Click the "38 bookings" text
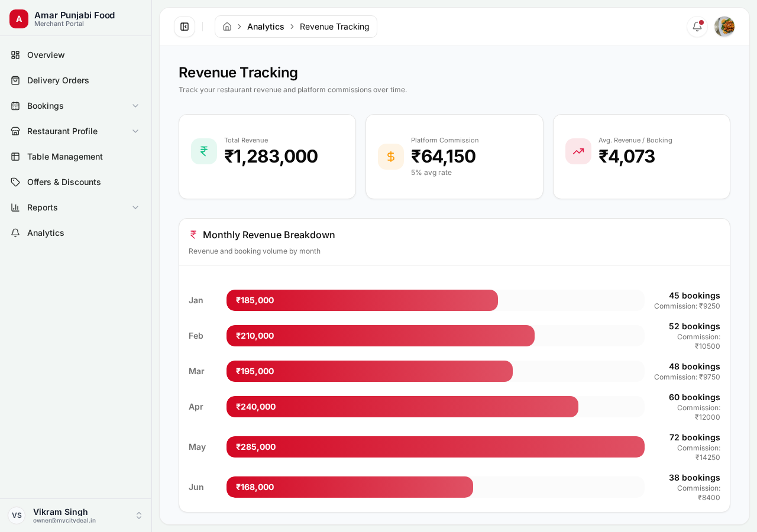This screenshot has height=532, width=757. pyautogui.click(x=694, y=478)
